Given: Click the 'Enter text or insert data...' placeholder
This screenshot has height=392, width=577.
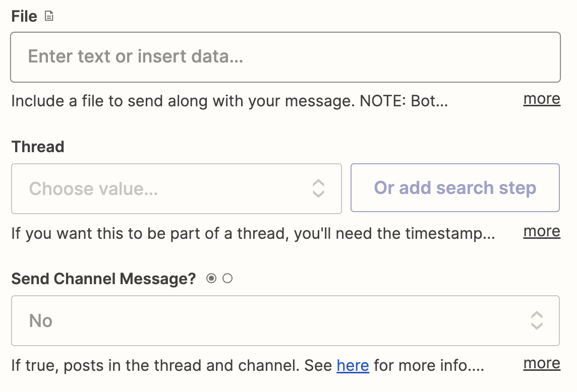Looking at the screenshot, I should [135, 56].
